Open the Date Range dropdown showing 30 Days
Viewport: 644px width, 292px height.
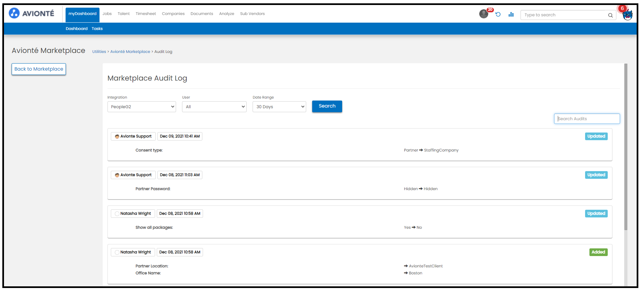pyautogui.click(x=279, y=107)
